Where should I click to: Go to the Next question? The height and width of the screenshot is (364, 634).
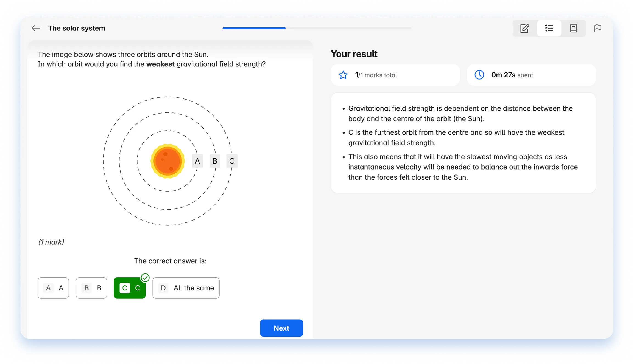[281, 328]
